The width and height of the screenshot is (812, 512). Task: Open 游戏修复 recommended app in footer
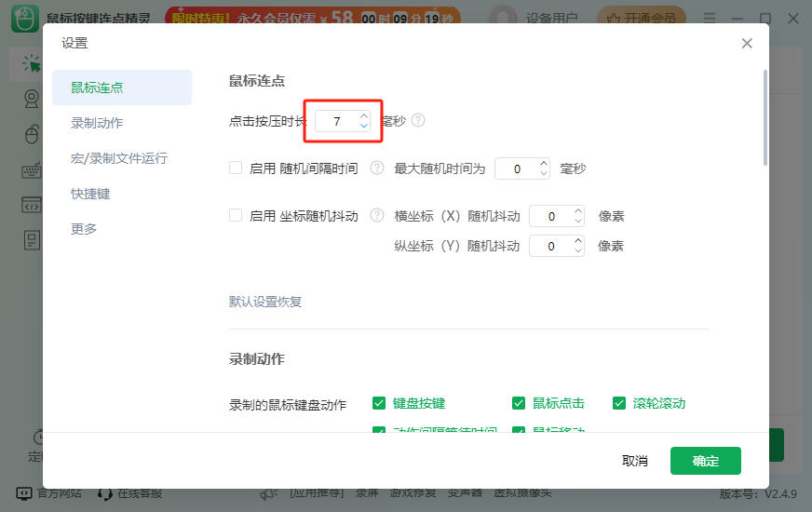(413, 492)
